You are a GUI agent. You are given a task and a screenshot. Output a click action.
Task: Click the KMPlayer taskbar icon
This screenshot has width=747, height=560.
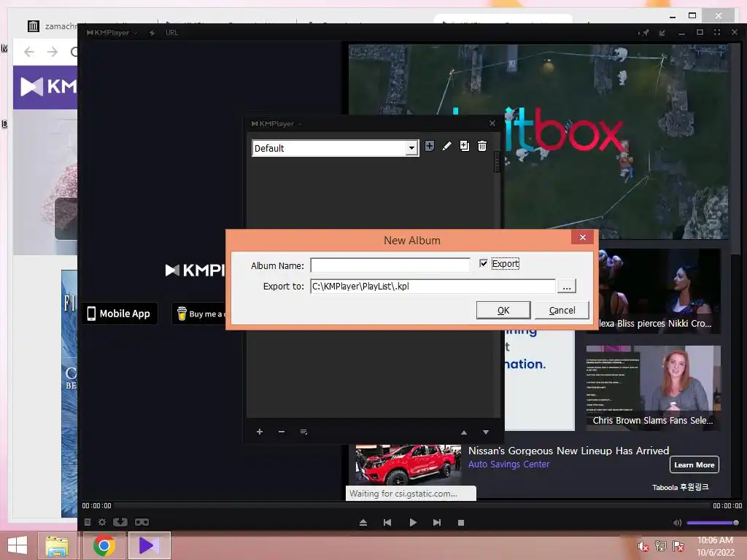coord(149,545)
